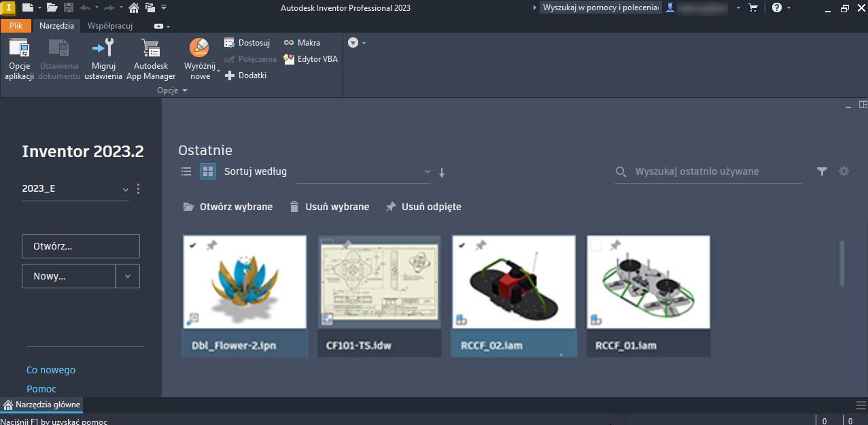The image size is (868, 425).
Task: Toggle checkbox on RCCF_02.iam tile
Action: click(x=462, y=245)
